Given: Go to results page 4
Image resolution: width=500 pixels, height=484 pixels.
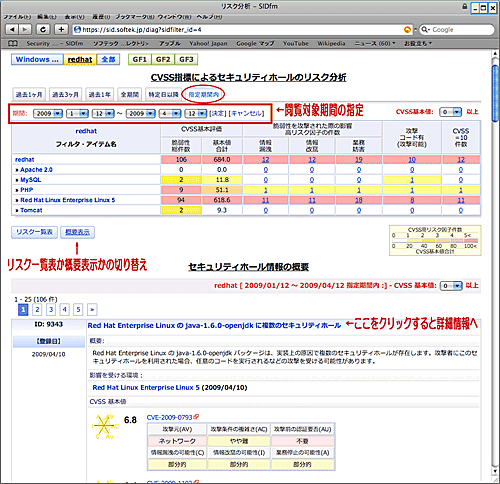Looking at the screenshot, I should 65,310.
